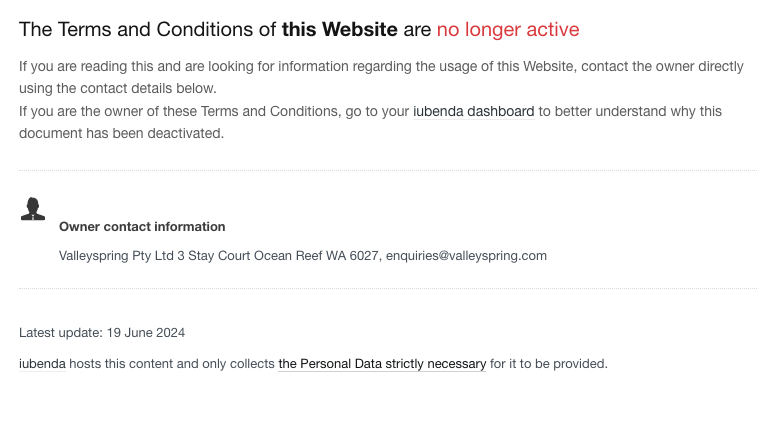Click the Owner contact information heading
This screenshot has width=769, height=425.
pyautogui.click(x=142, y=227)
